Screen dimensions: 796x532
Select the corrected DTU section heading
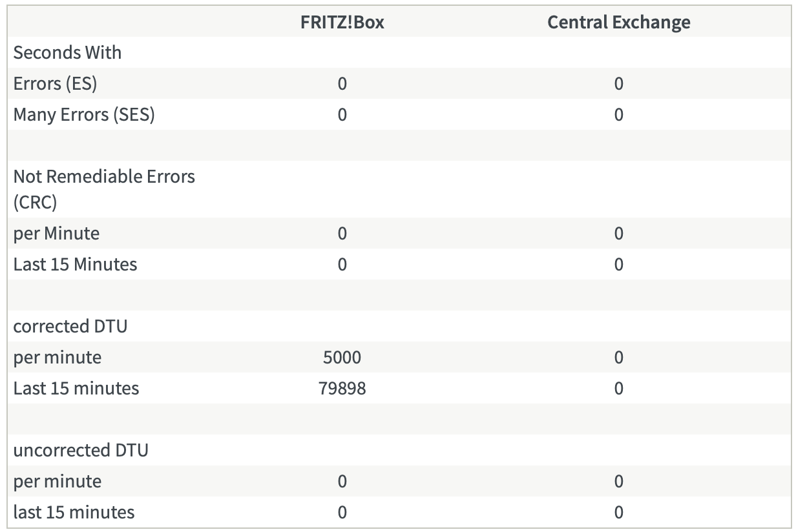pyautogui.click(x=70, y=327)
